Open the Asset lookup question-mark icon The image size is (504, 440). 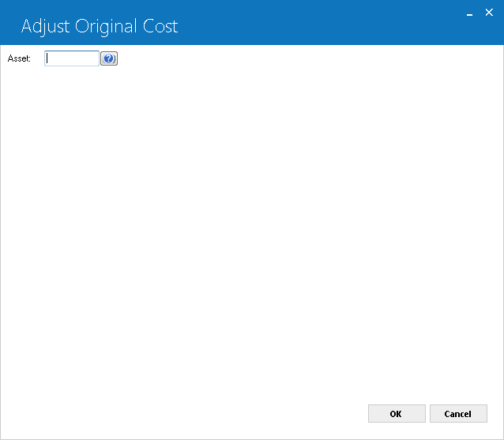coord(109,58)
